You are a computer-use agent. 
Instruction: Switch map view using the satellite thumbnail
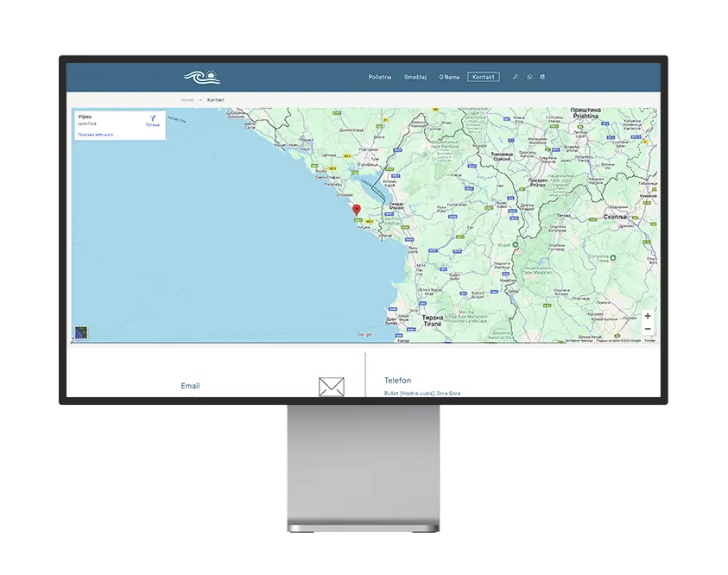click(x=81, y=332)
